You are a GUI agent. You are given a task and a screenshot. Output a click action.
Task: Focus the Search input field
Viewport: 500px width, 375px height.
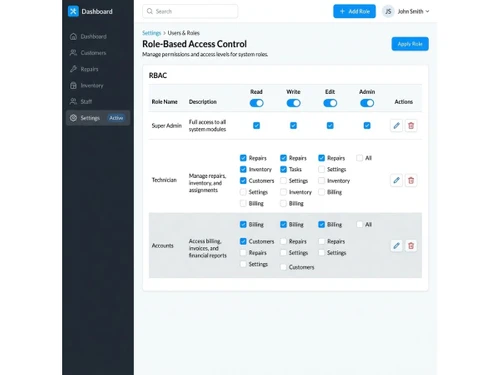click(x=190, y=11)
